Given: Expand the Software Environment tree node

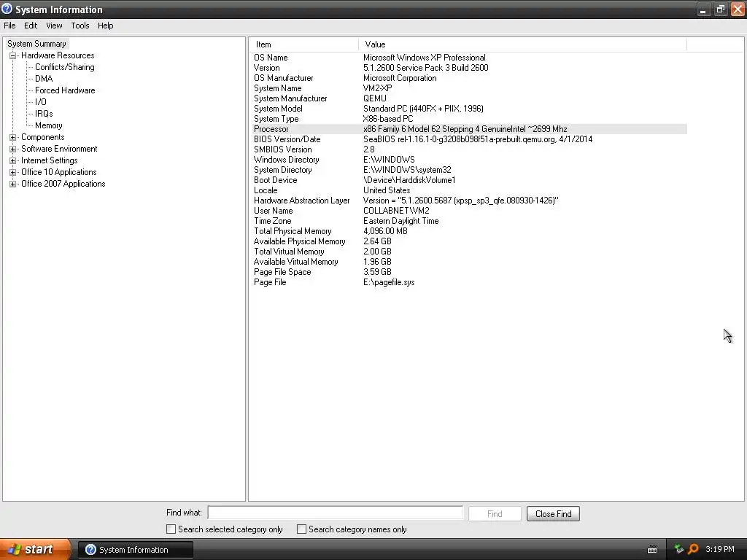Looking at the screenshot, I should [x=13, y=149].
